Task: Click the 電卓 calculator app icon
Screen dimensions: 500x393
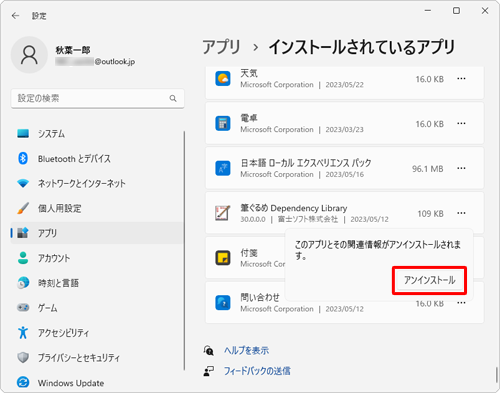Action: [223, 123]
